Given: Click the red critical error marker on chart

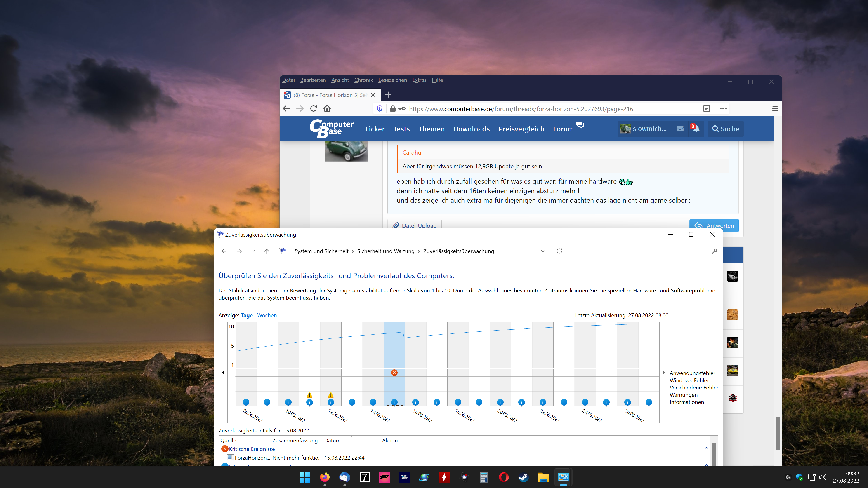Looking at the screenshot, I should (x=394, y=373).
